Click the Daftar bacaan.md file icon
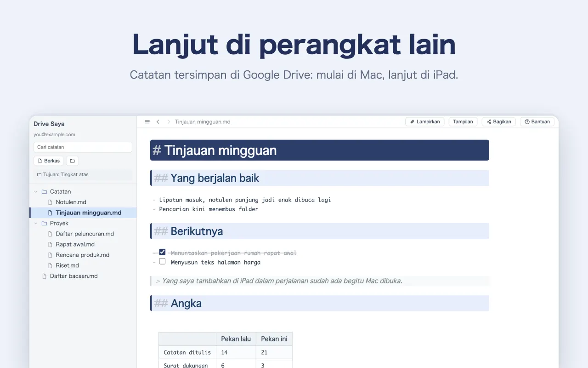Screen dimensions: 588x368 point(45,276)
